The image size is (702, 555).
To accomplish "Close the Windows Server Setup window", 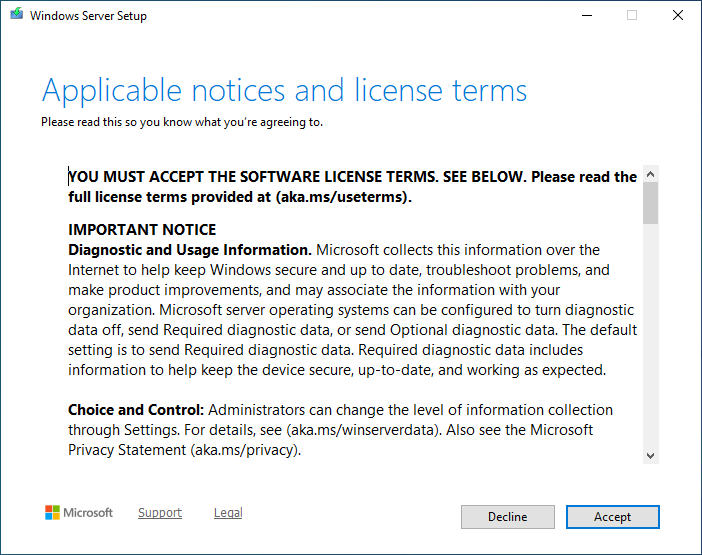I will coord(678,16).
